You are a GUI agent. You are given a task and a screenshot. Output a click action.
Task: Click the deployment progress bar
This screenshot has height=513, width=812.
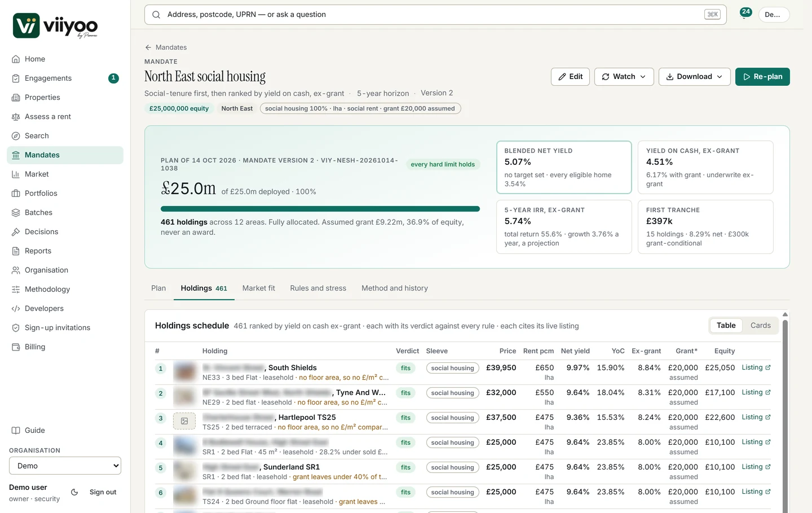point(320,209)
